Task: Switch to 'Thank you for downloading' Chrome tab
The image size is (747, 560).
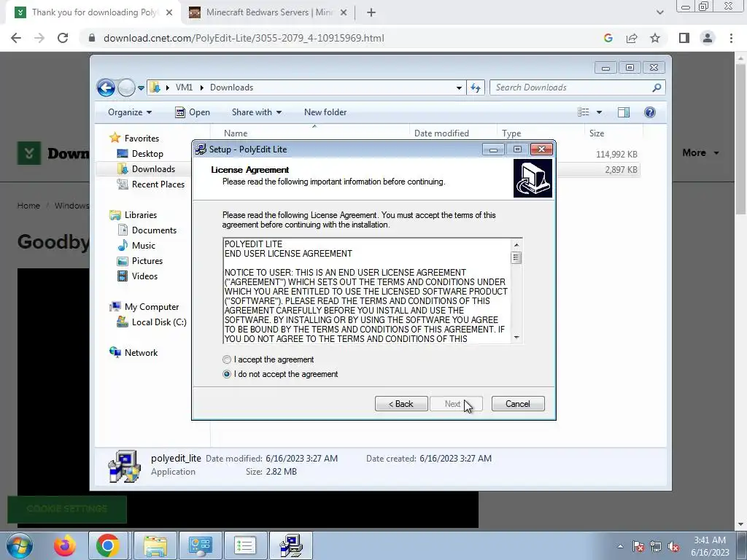Action: point(94,12)
